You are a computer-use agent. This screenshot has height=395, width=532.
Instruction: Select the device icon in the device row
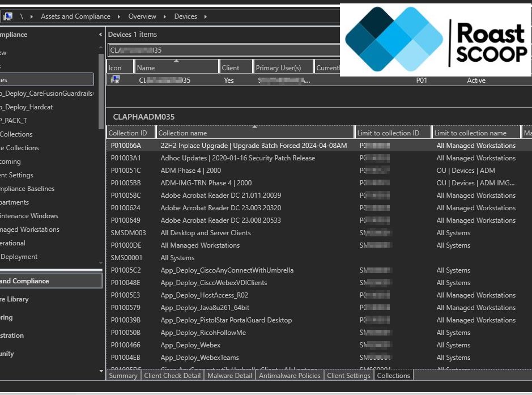coord(116,80)
